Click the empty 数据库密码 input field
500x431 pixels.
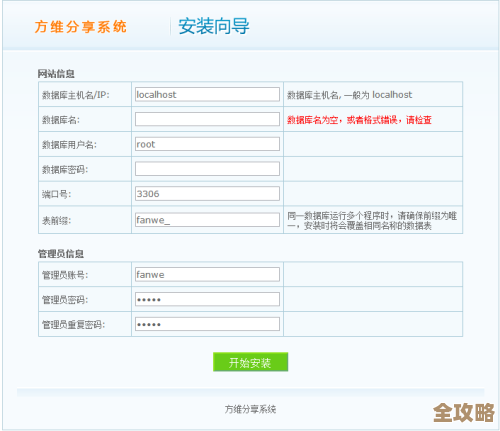pyautogui.click(x=207, y=169)
